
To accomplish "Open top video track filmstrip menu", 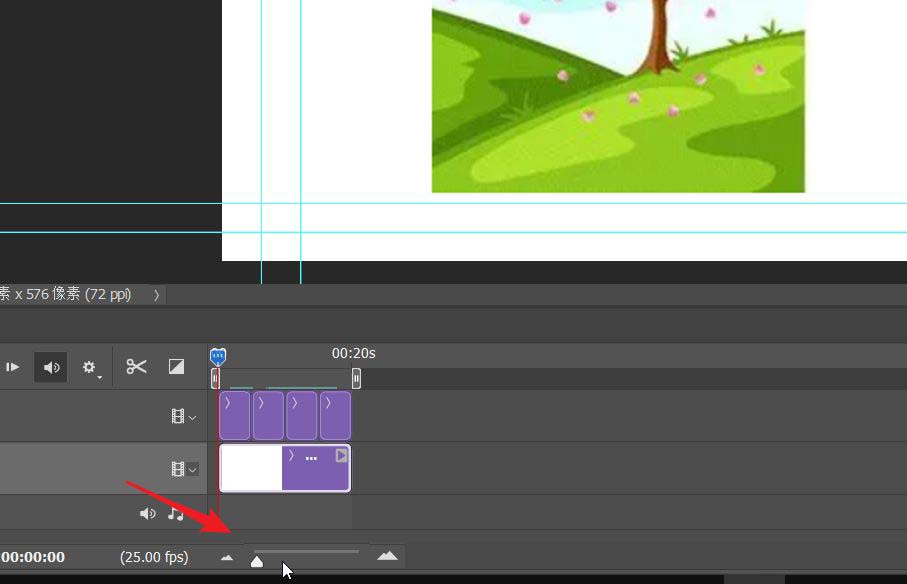I will (x=184, y=416).
